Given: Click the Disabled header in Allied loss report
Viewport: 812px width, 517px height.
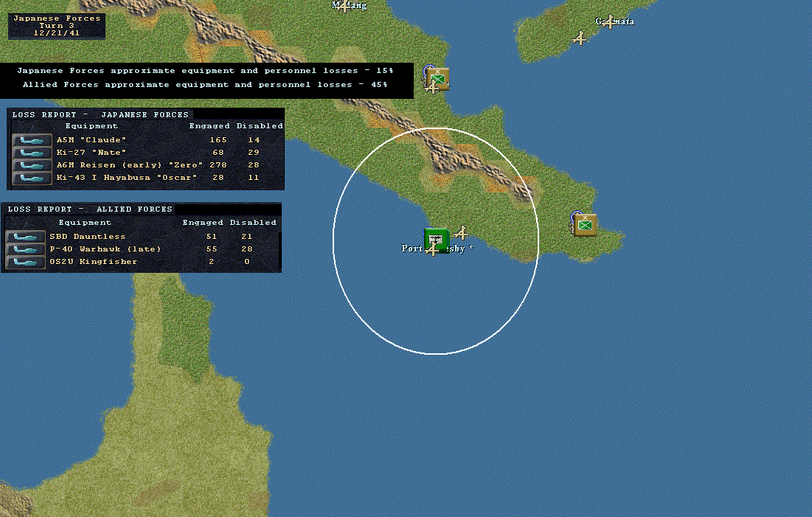Looking at the screenshot, I should (253, 222).
